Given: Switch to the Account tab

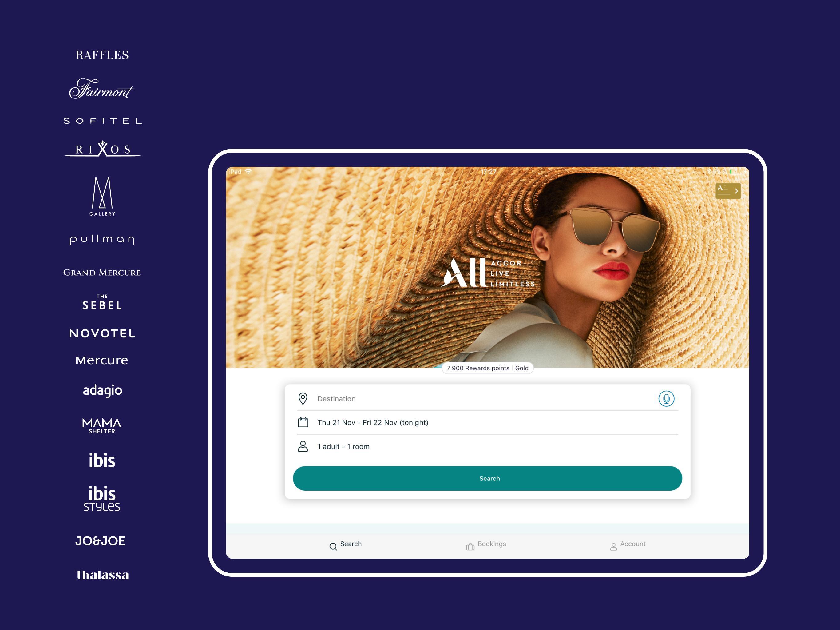Looking at the screenshot, I should [x=628, y=546].
